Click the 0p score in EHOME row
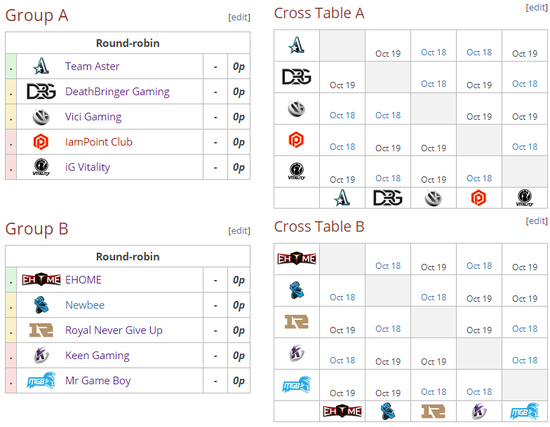 (239, 280)
